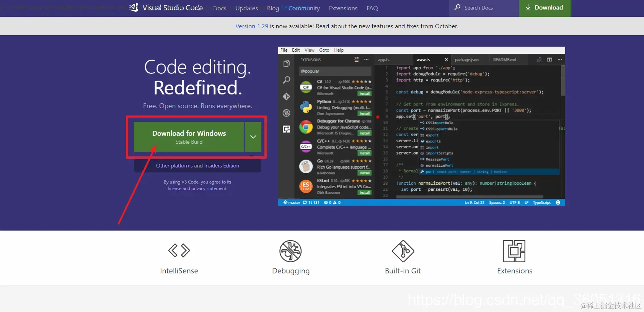Click the Chrome debugger extension logo

(x=306, y=127)
